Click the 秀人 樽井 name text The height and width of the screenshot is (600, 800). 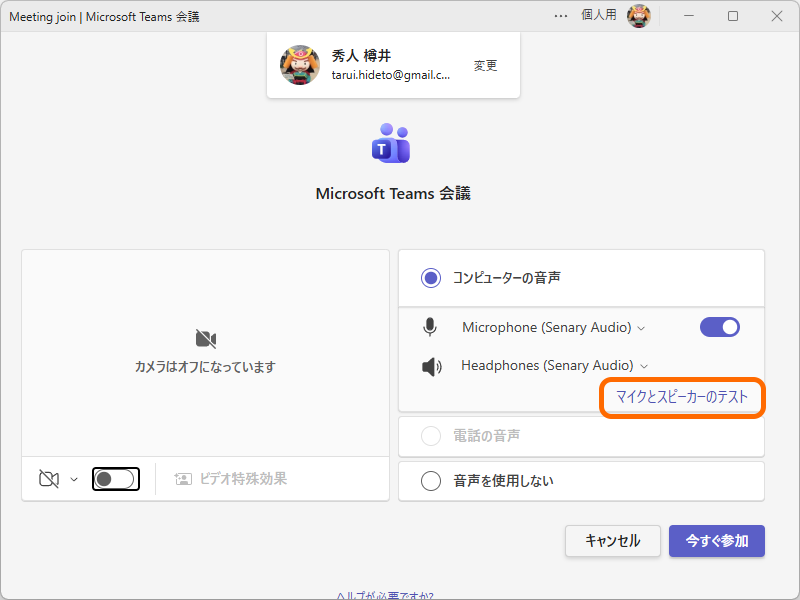point(361,56)
